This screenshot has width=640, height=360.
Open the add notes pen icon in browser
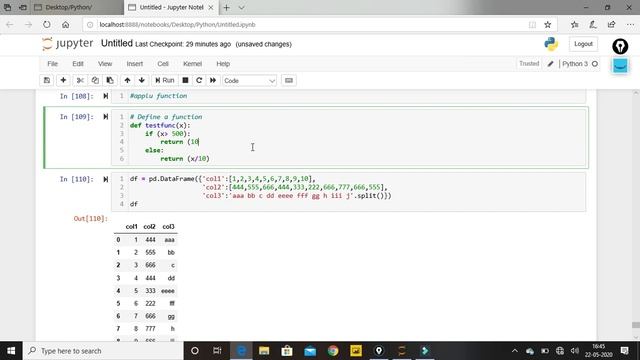tap(593, 24)
